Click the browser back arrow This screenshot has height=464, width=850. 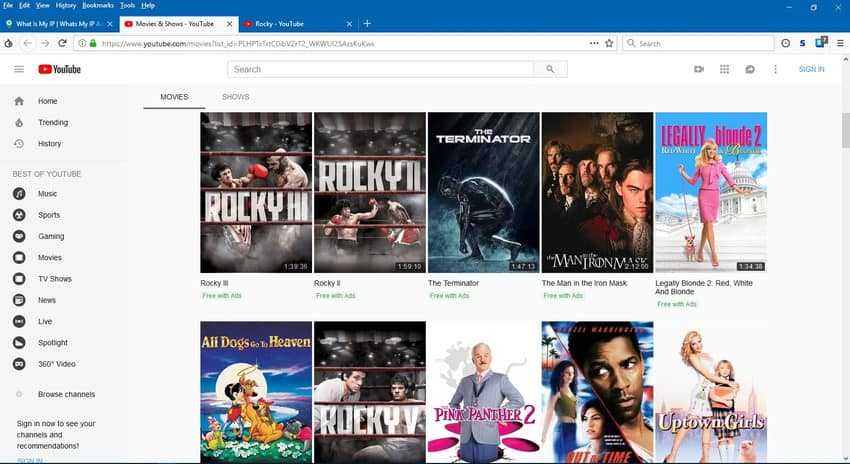28,43
